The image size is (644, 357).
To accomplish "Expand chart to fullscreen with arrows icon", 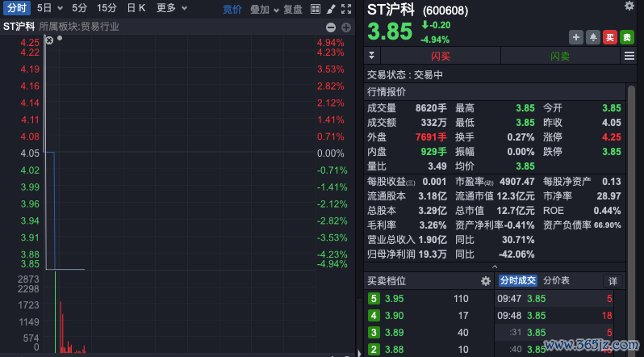I will click(346, 9).
